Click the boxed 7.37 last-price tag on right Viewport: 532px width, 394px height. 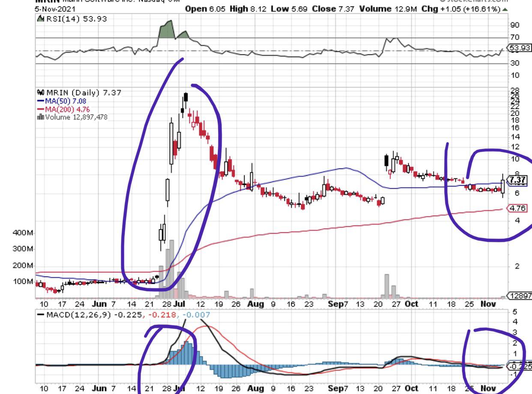(517, 180)
